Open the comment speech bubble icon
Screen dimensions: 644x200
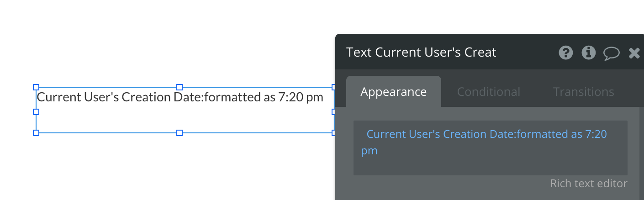(x=611, y=53)
